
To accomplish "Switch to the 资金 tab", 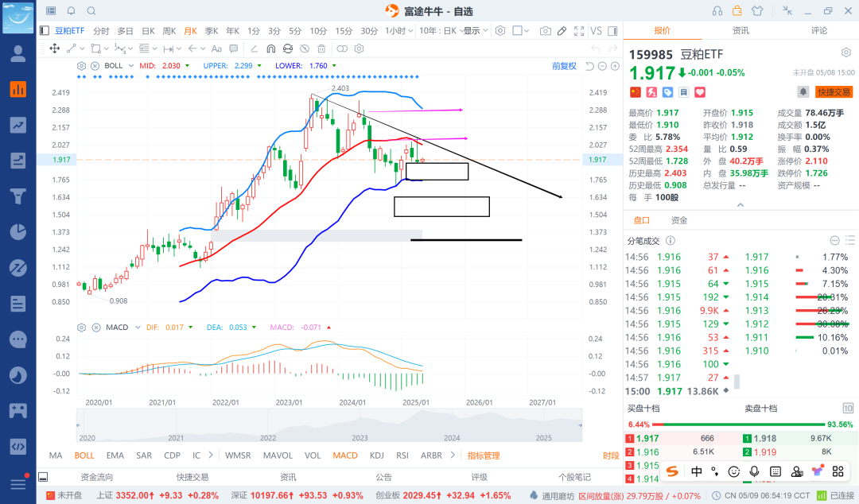I will coord(679,220).
